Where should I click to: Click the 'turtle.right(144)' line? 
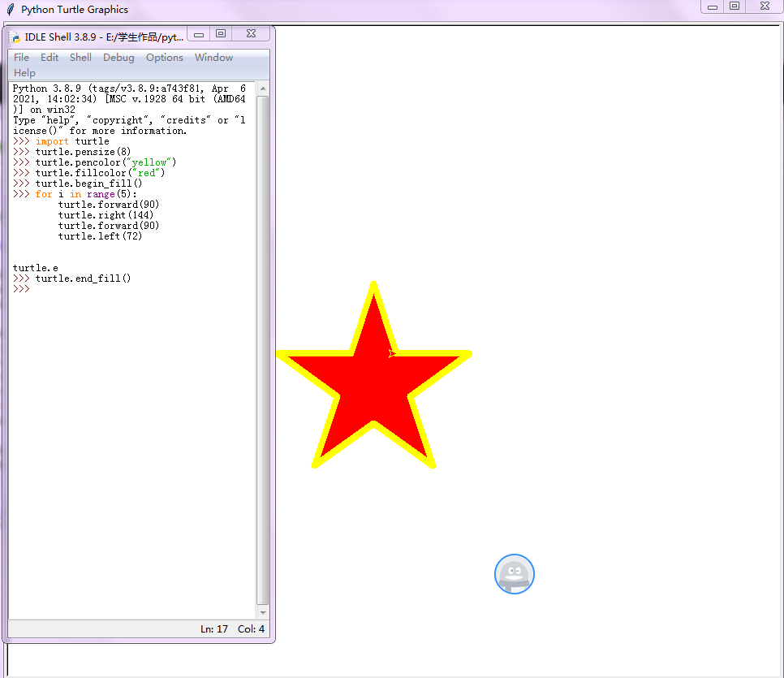point(106,215)
